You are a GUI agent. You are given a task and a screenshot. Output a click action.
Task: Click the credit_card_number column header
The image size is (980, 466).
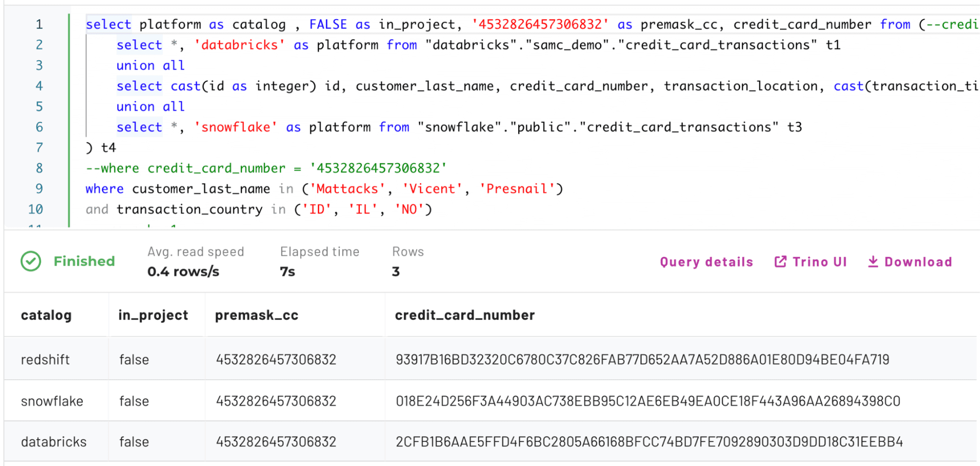[x=465, y=315]
